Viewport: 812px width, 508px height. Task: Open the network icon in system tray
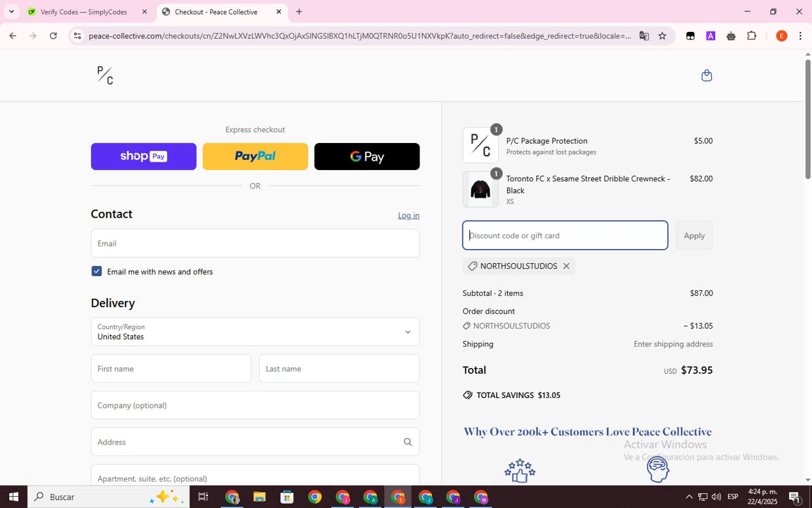click(703, 497)
